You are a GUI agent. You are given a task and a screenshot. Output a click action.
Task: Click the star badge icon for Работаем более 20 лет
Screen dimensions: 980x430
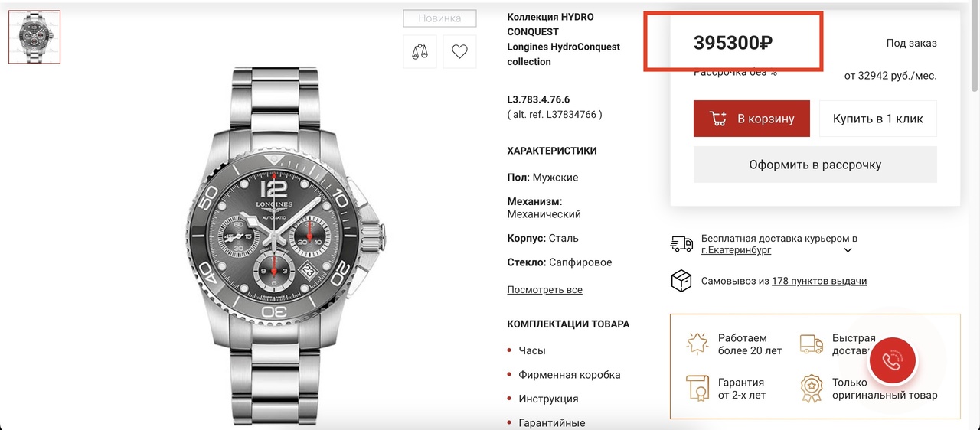[x=697, y=344]
